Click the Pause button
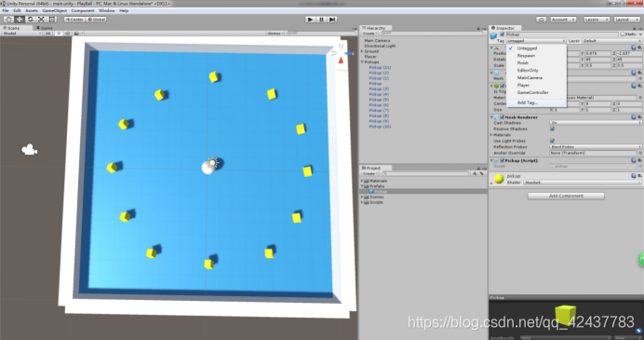 tap(322, 20)
